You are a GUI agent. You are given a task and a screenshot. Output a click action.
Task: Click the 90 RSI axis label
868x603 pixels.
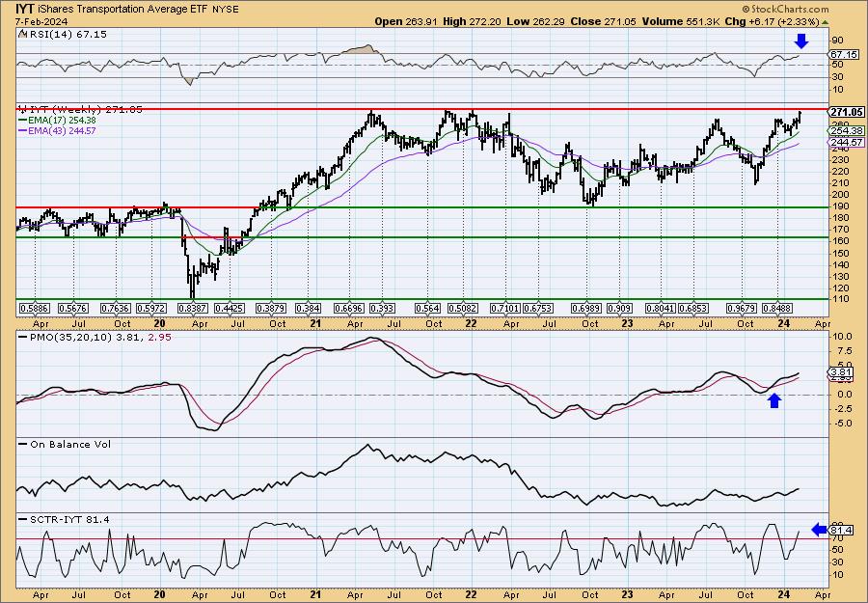click(837, 40)
